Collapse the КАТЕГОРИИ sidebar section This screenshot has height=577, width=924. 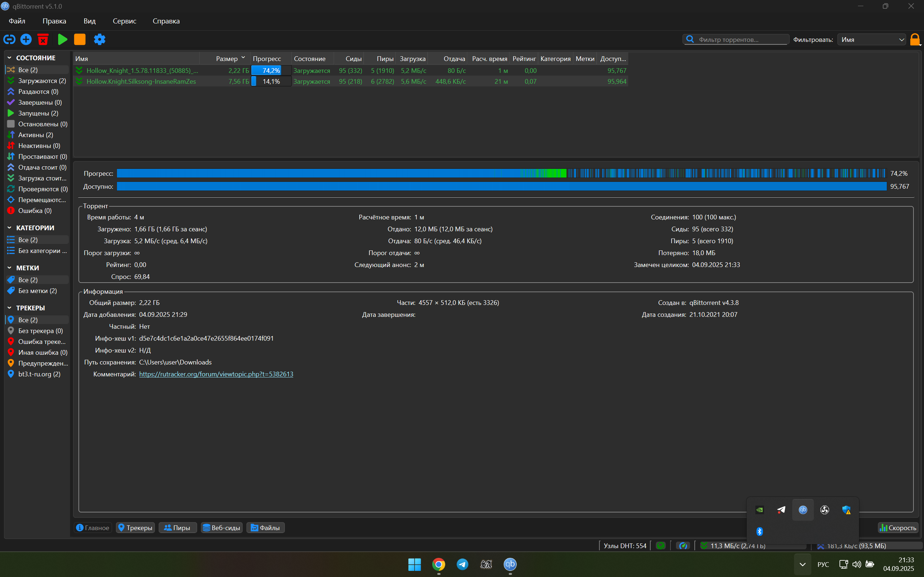coord(9,228)
